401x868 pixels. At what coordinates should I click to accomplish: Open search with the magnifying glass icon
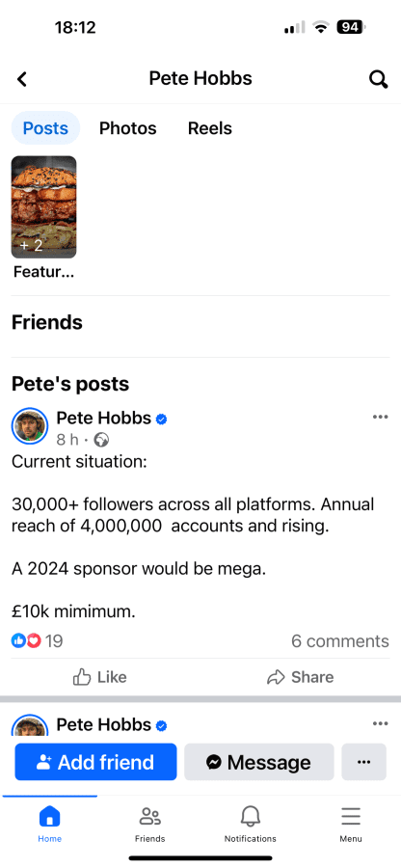[x=378, y=79]
